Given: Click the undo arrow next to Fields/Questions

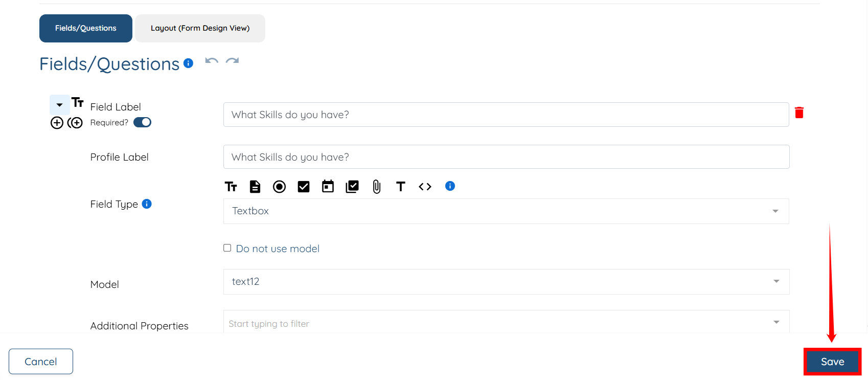Looking at the screenshot, I should [x=211, y=61].
